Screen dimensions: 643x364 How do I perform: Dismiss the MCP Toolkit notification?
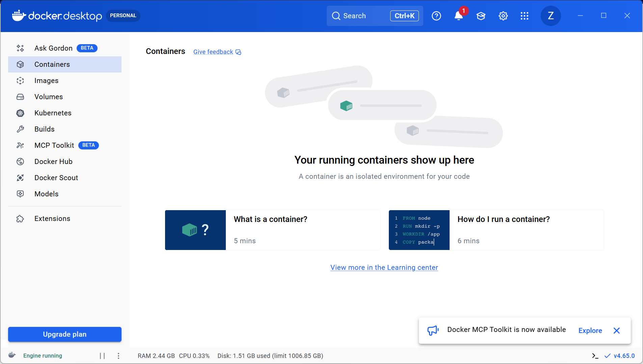(617, 331)
